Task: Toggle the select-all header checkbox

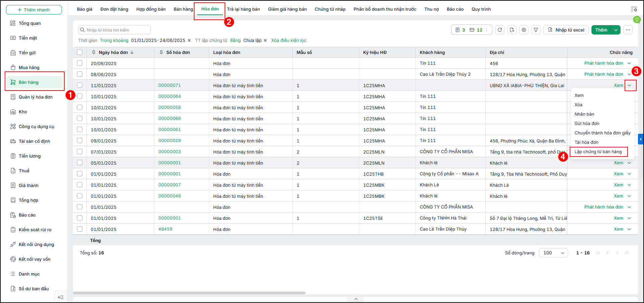Action: 80,52
